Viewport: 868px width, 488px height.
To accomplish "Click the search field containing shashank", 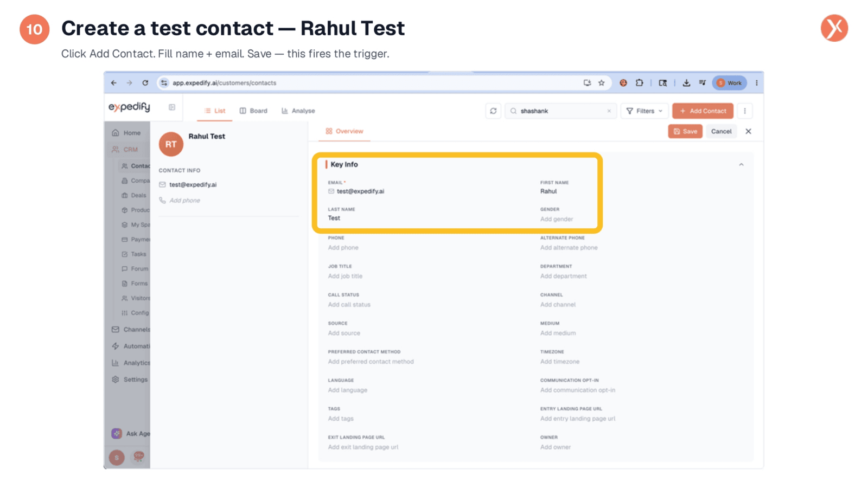I will (560, 111).
